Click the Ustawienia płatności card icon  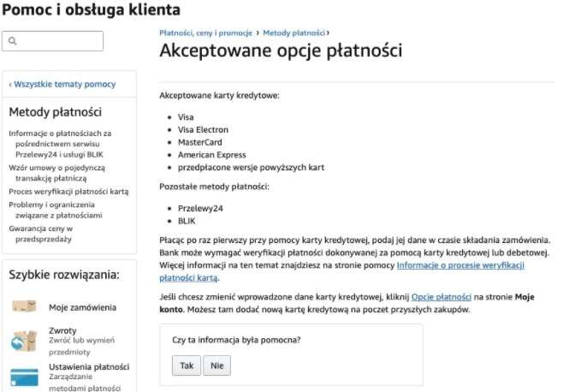pyautogui.click(x=24, y=377)
